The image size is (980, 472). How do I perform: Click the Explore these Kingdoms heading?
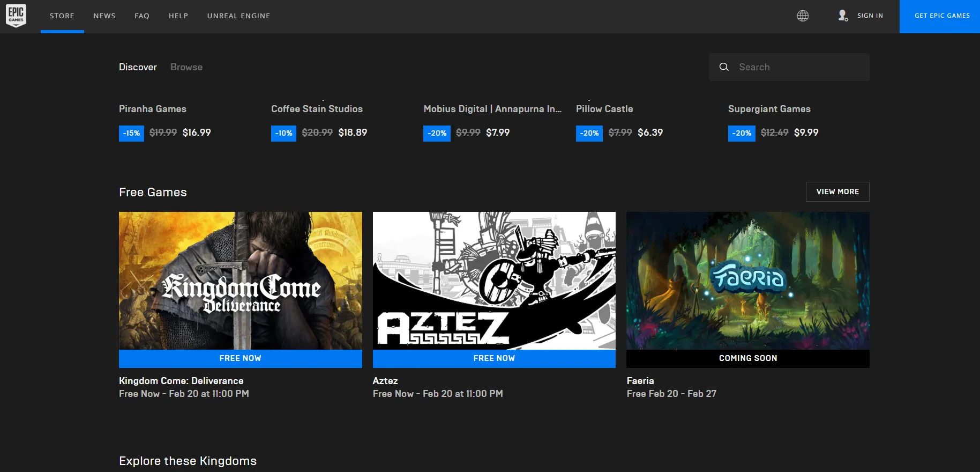[x=188, y=461]
